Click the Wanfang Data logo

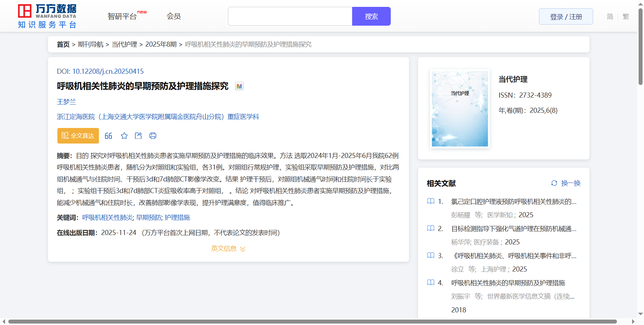coord(47,16)
